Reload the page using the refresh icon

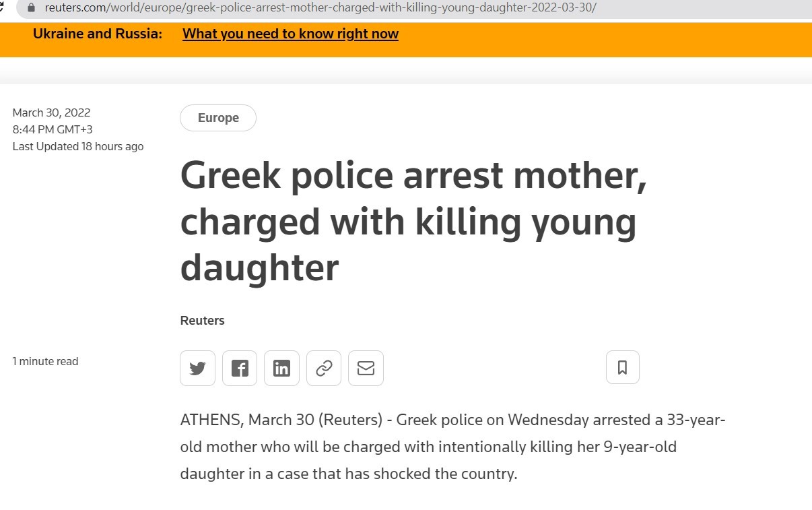(3, 8)
